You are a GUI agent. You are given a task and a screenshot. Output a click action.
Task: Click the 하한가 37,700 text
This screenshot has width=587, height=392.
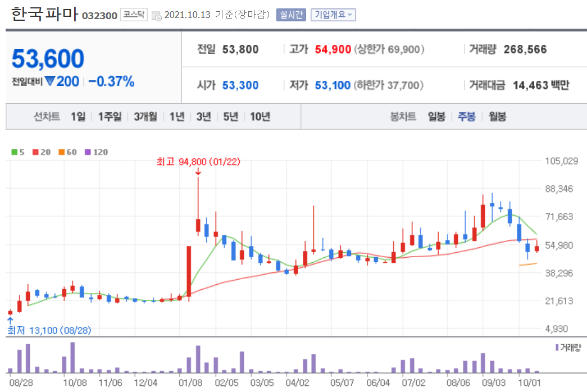(389, 85)
